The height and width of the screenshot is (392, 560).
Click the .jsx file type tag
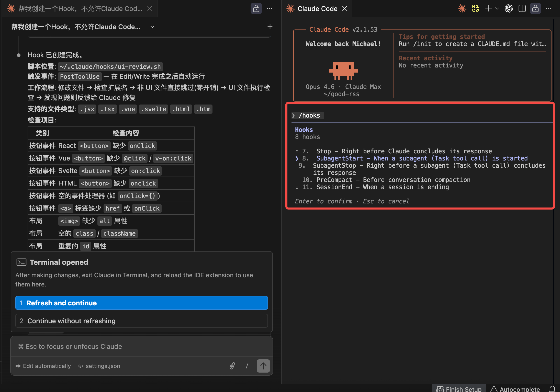click(x=87, y=109)
